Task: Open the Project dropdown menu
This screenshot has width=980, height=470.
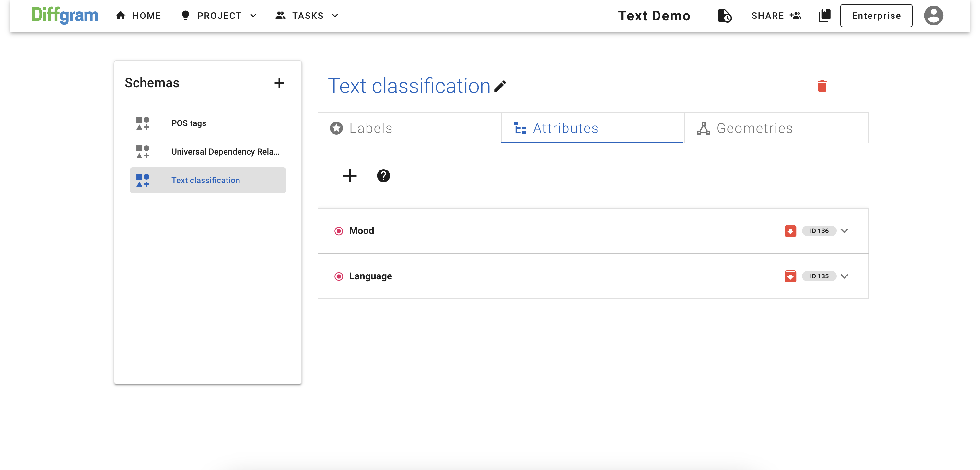Action: click(219, 16)
